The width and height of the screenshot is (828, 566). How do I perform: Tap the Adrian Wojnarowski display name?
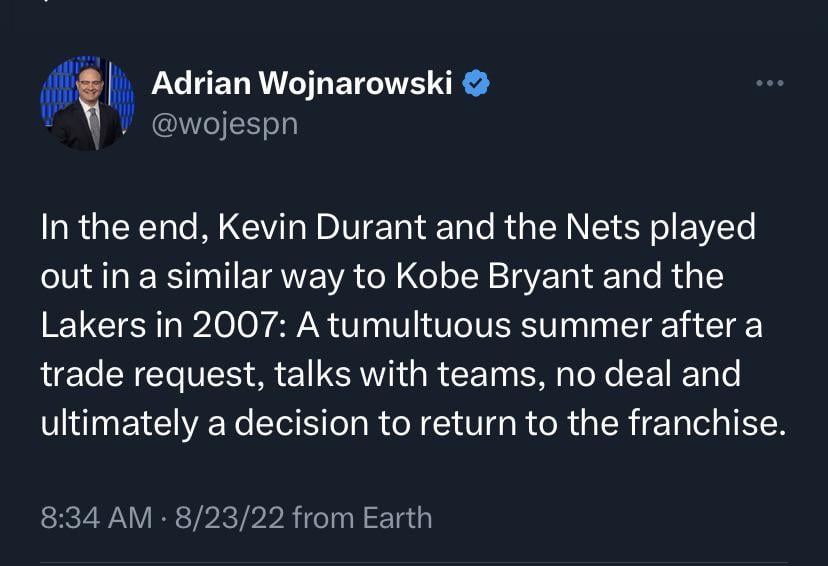(302, 85)
